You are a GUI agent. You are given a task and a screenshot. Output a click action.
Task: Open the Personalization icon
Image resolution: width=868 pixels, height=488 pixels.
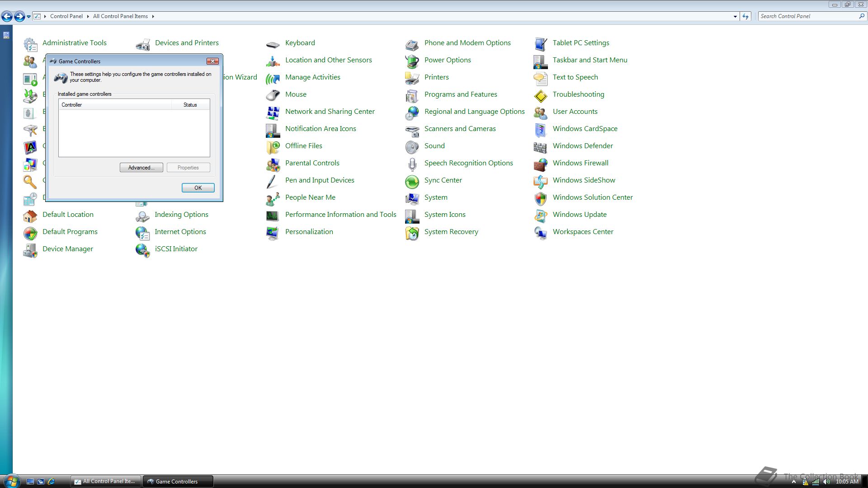[273, 233]
